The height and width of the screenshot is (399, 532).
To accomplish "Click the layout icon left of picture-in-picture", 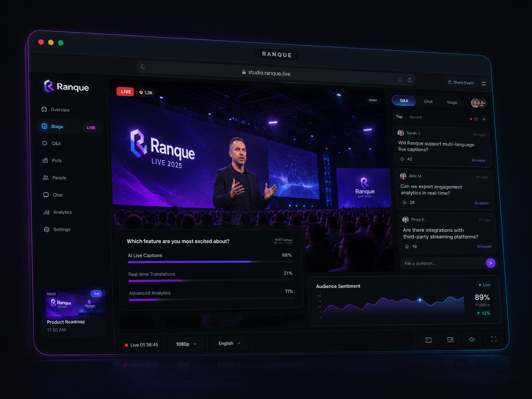I will pyautogui.click(x=429, y=340).
